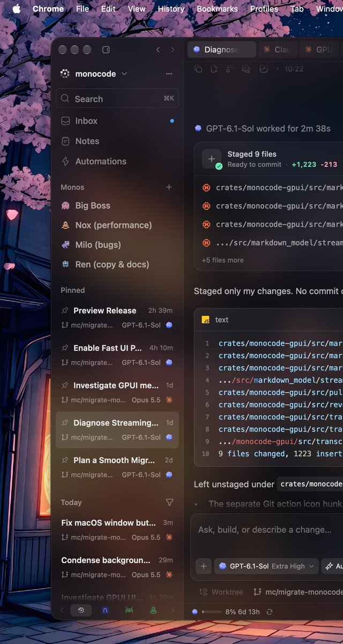This screenshot has width=343, height=644.
Task: Select the dotted monocode icon in bottom bar
Action: 81,610
